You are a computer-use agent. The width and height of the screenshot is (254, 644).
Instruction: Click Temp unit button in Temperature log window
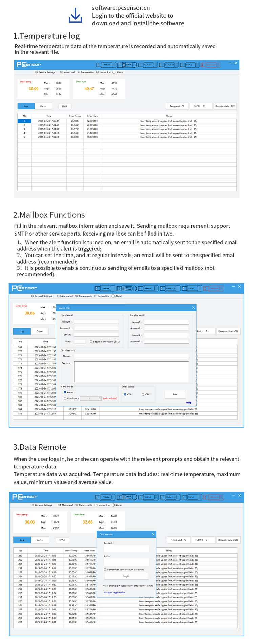pyautogui.click(x=177, y=106)
